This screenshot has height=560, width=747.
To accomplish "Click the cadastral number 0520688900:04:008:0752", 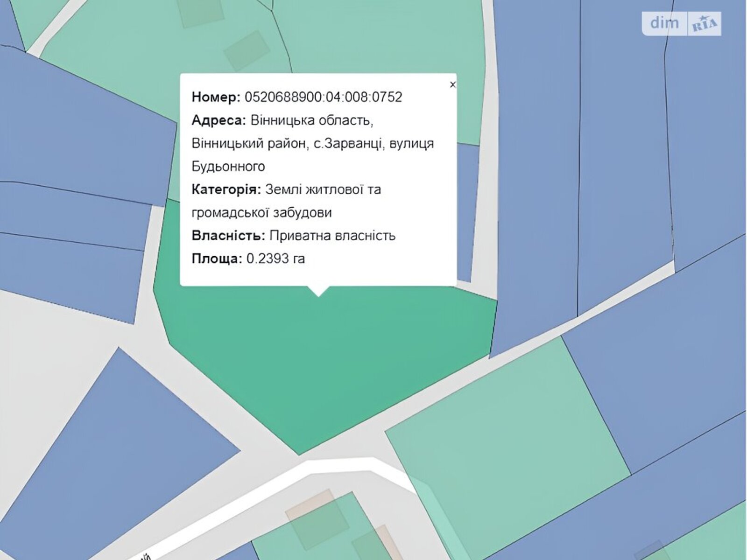I will [323, 97].
